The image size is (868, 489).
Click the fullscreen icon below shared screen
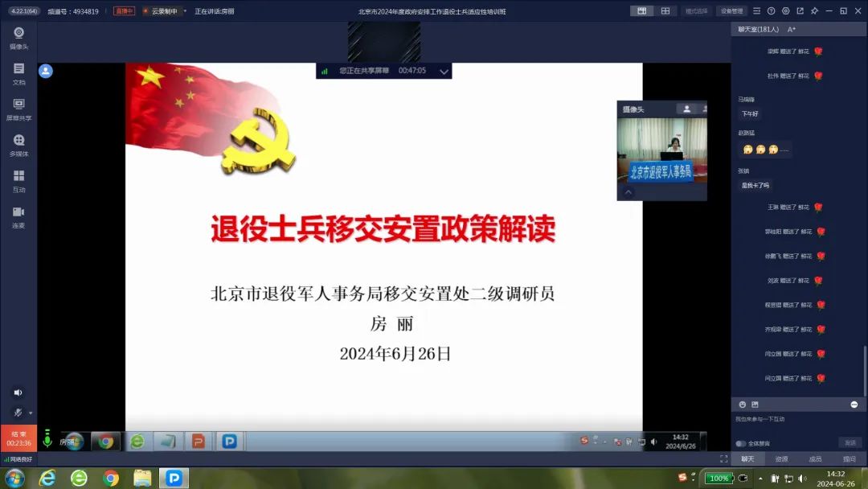point(723,459)
